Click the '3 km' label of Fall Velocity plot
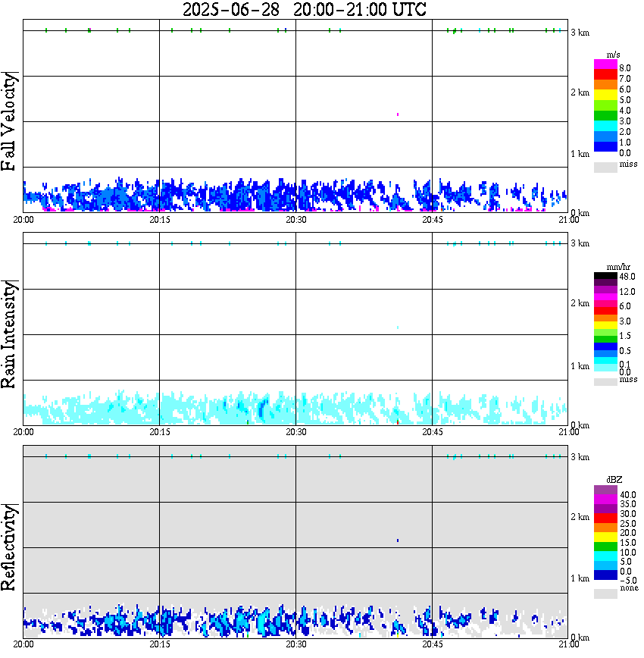This screenshot has width=644, height=658. point(580,33)
